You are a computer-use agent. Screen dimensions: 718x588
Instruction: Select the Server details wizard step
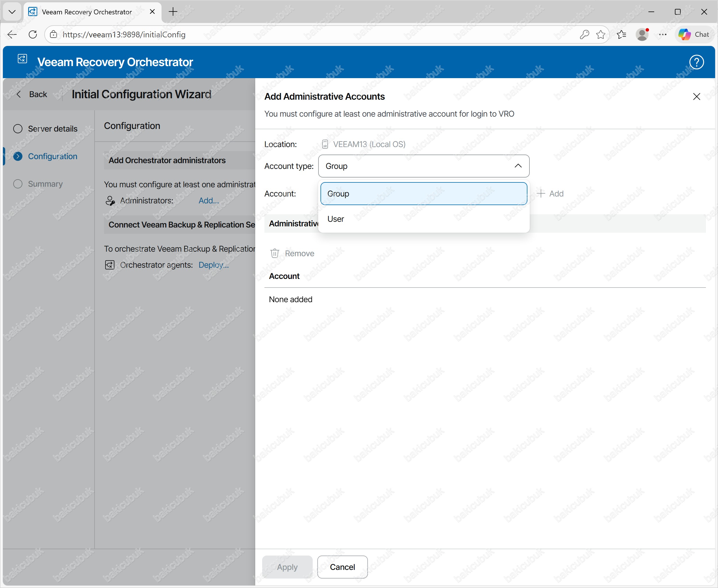(x=53, y=129)
